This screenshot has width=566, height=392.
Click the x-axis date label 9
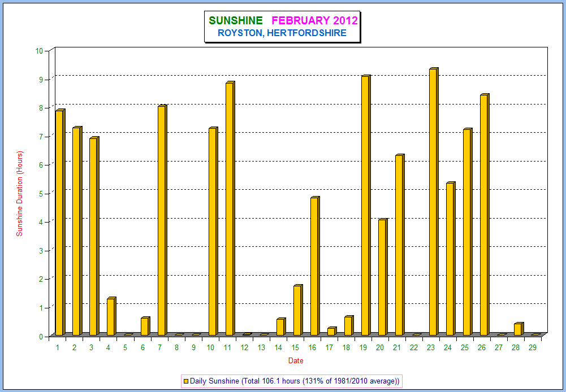pos(193,347)
